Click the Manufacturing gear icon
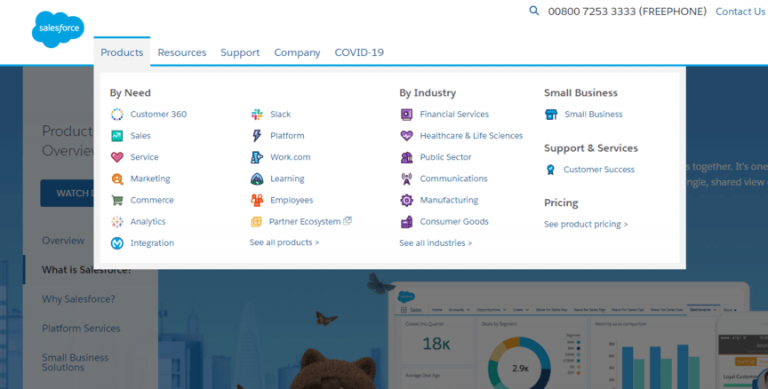 pos(407,200)
